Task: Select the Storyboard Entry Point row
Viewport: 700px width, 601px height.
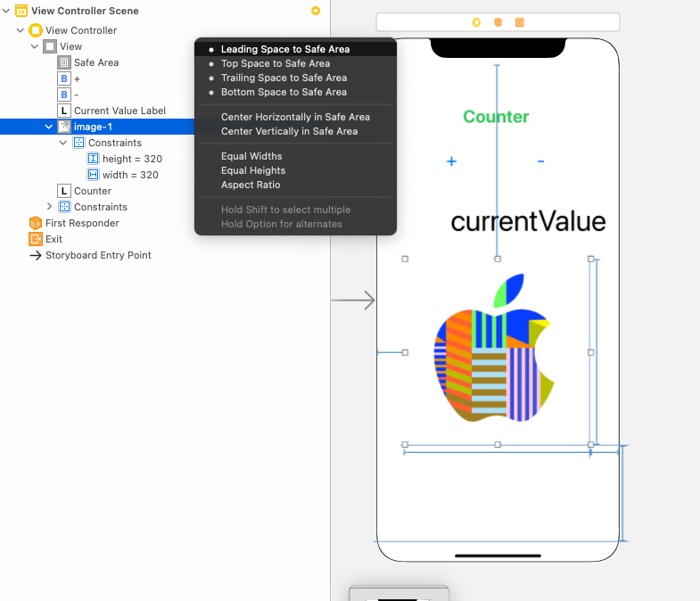Action: [98, 255]
